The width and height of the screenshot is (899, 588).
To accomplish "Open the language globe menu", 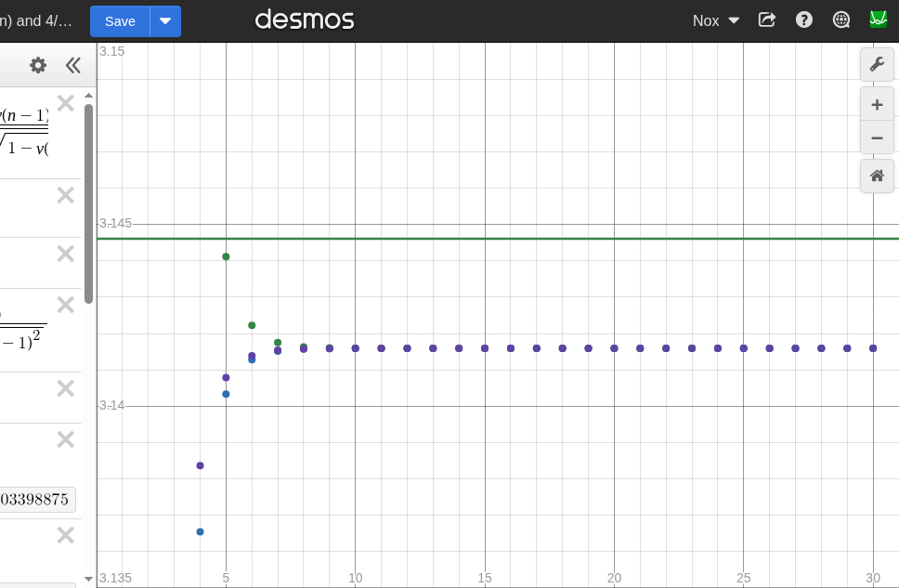I will [x=841, y=20].
